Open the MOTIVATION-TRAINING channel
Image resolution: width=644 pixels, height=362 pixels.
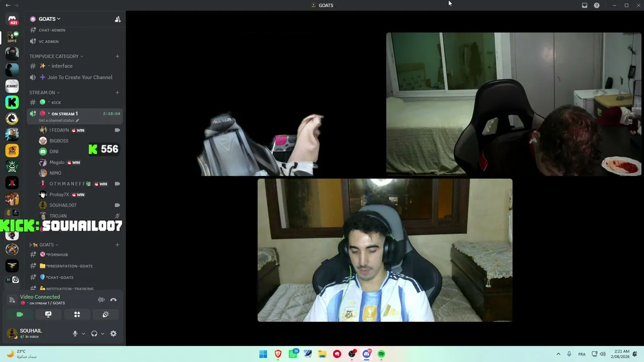pos(74,289)
